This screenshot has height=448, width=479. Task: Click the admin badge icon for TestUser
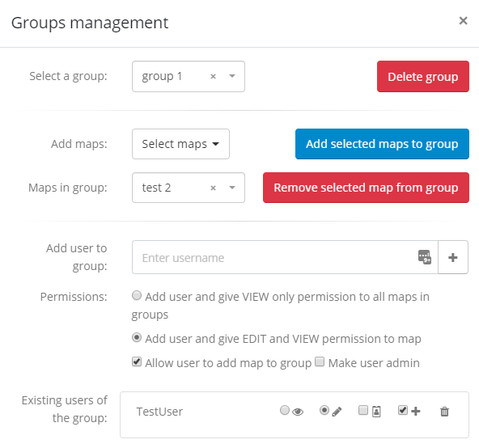[x=376, y=412]
